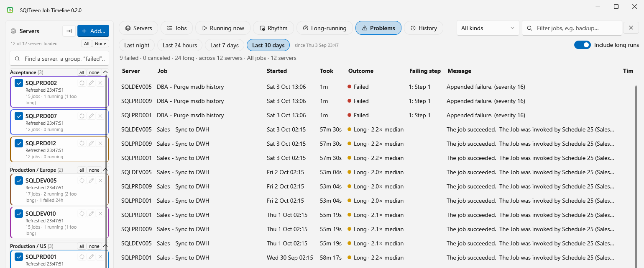644x268 pixels.
Task: Open the History tab
Action: click(x=424, y=28)
